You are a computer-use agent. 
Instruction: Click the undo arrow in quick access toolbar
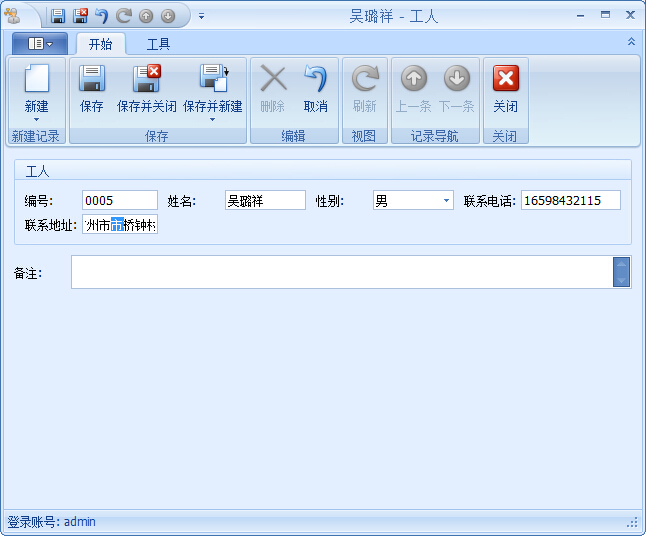tap(101, 16)
